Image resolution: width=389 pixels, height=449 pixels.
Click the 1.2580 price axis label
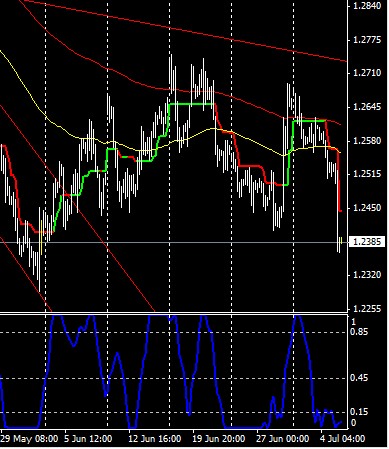367,141
